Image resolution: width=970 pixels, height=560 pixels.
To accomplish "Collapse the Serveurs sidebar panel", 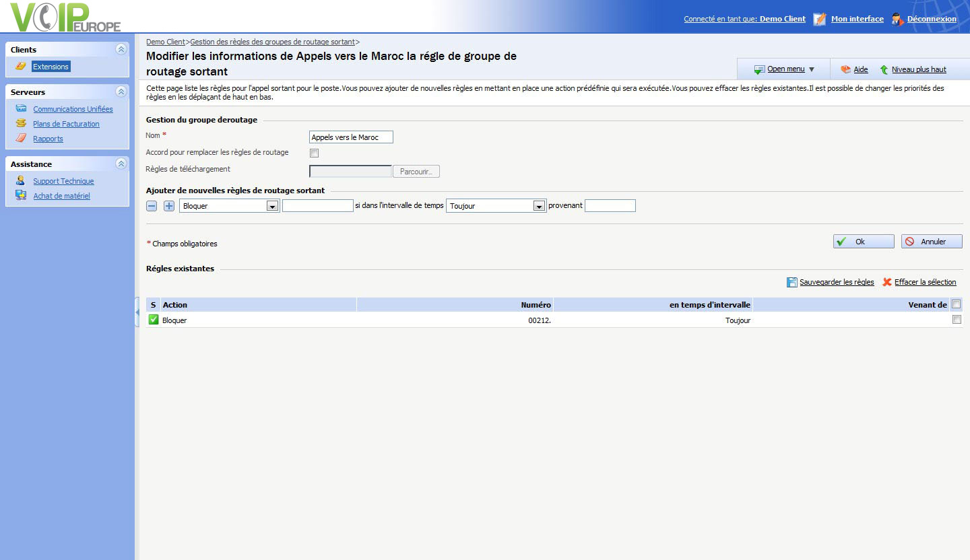I will coord(121,92).
